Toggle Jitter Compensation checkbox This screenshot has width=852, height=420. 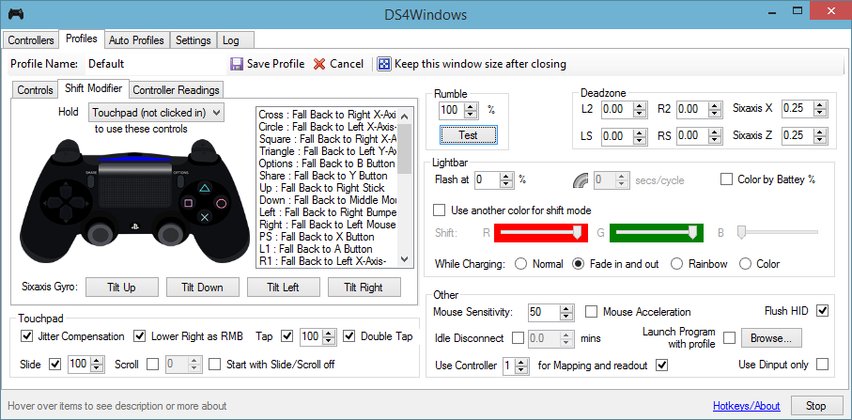[26, 336]
